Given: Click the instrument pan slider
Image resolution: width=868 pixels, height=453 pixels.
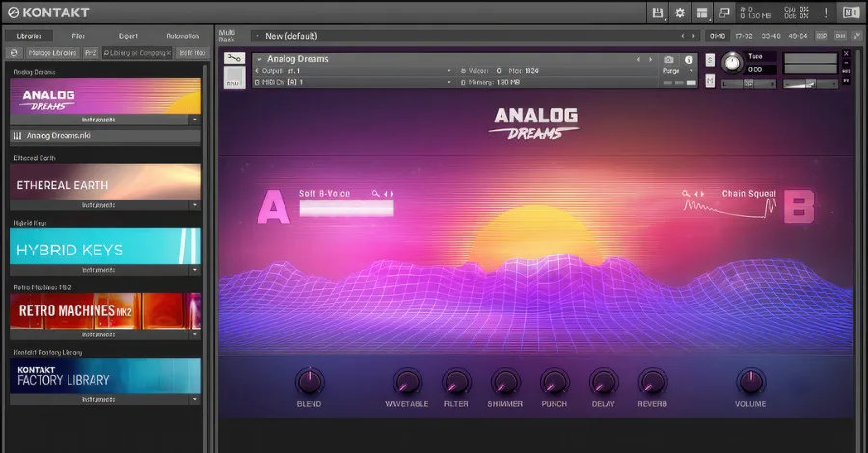Looking at the screenshot, I should coord(748,84).
